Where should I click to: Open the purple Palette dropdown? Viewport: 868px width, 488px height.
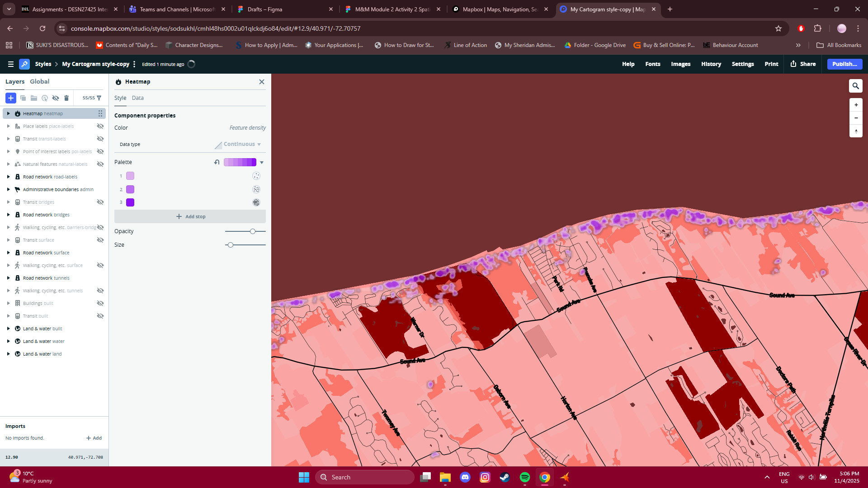(262, 162)
